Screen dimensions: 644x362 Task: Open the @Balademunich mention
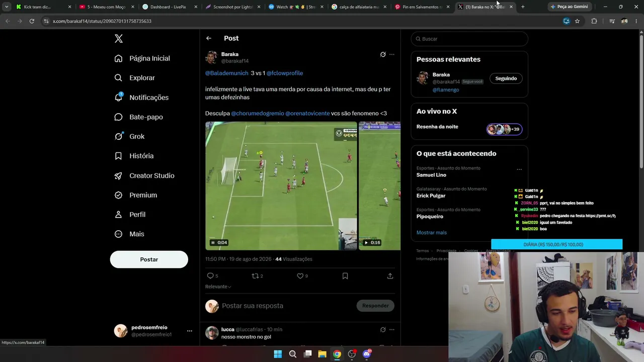(x=226, y=73)
